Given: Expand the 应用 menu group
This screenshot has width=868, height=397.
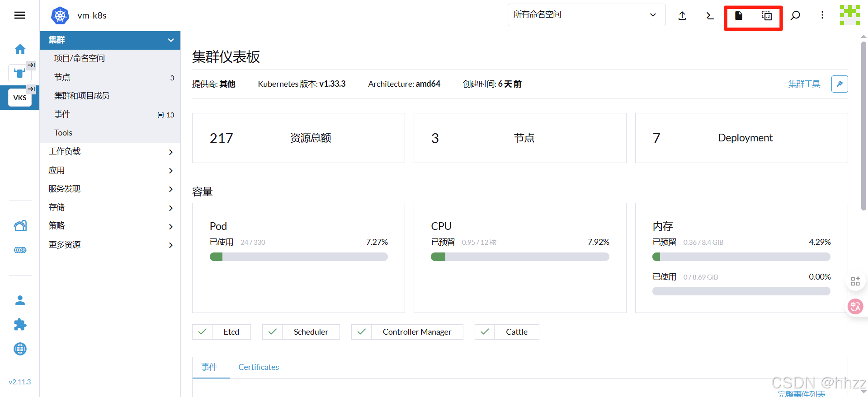Looking at the screenshot, I should pos(110,170).
